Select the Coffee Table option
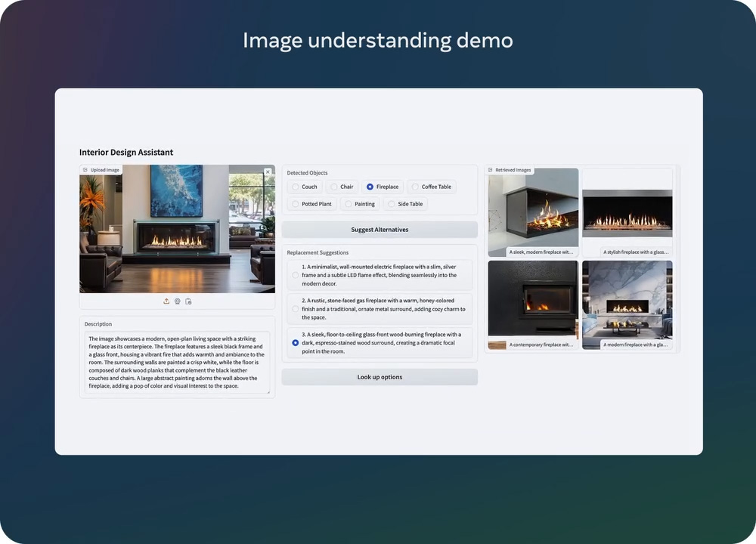Screen dimensions: 756x544 (415, 187)
